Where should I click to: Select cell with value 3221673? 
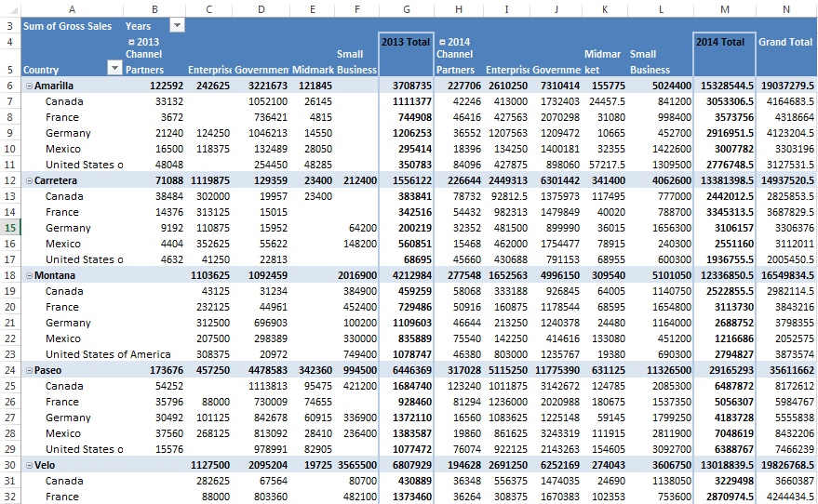261,86
